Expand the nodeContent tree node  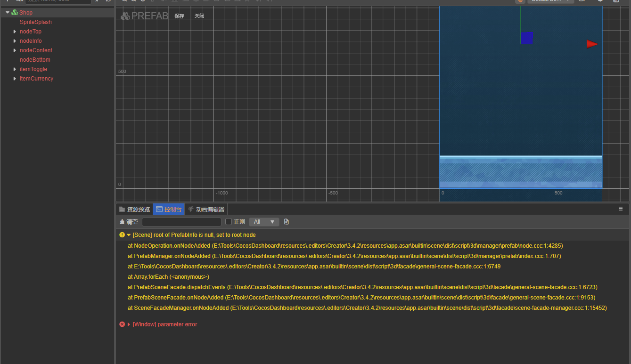(15, 50)
